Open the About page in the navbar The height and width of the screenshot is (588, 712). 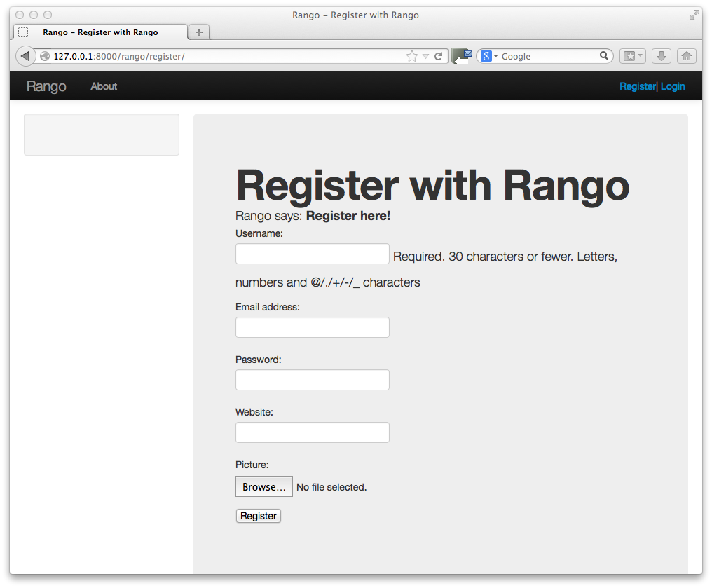coord(103,86)
